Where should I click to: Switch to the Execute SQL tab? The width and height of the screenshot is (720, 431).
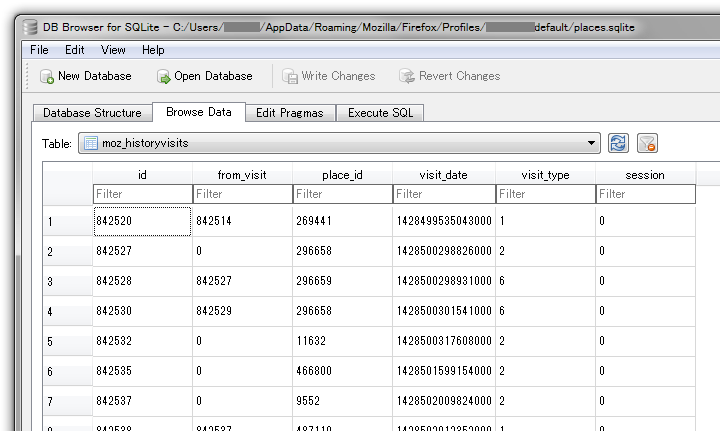click(x=380, y=113)
